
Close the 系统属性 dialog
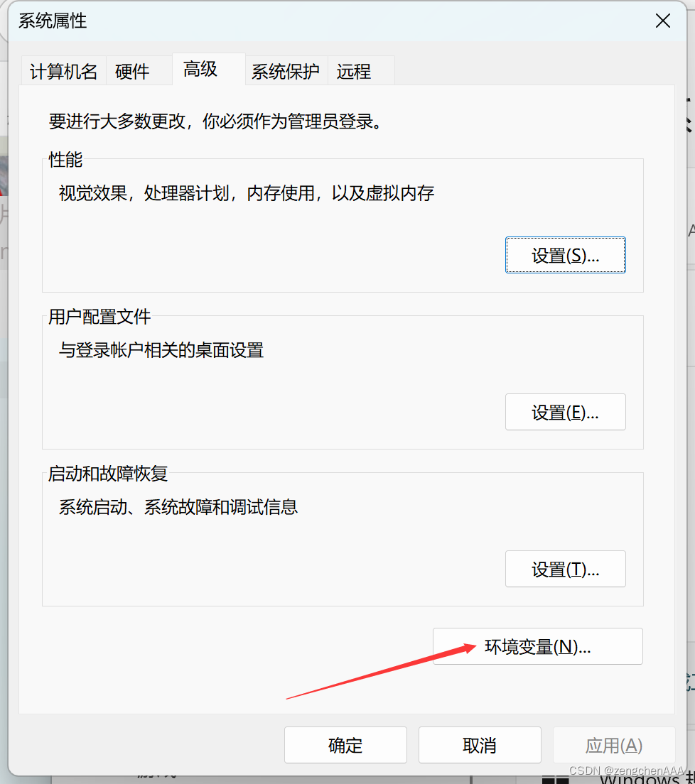pos(663,21)
